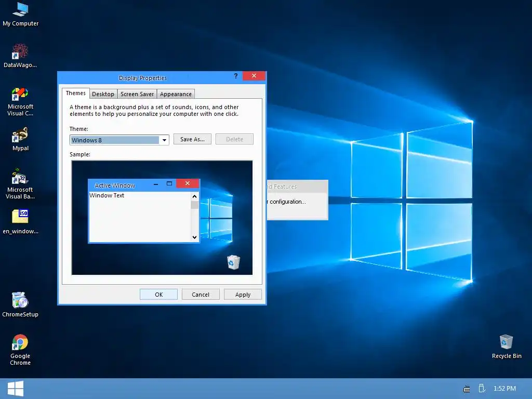Switch to the Themes tab
Screen dimensions: 532x399
[x=76, y=94]
